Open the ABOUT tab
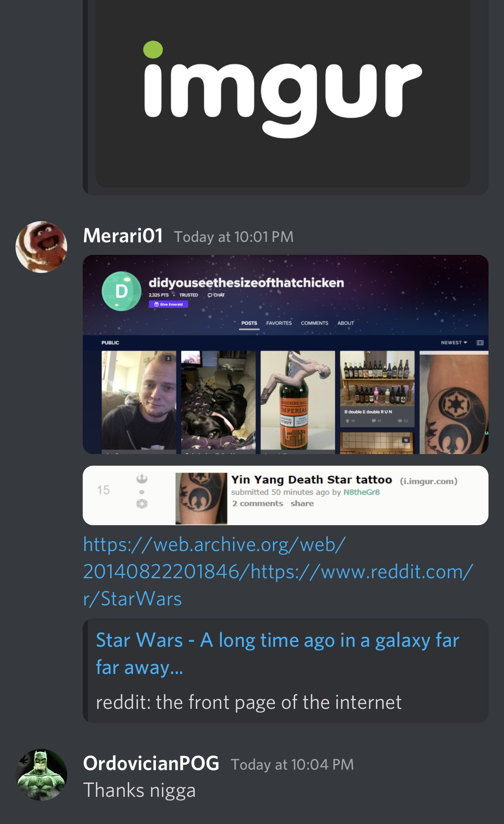Screen dimensions: 504x824 (345, 323)
